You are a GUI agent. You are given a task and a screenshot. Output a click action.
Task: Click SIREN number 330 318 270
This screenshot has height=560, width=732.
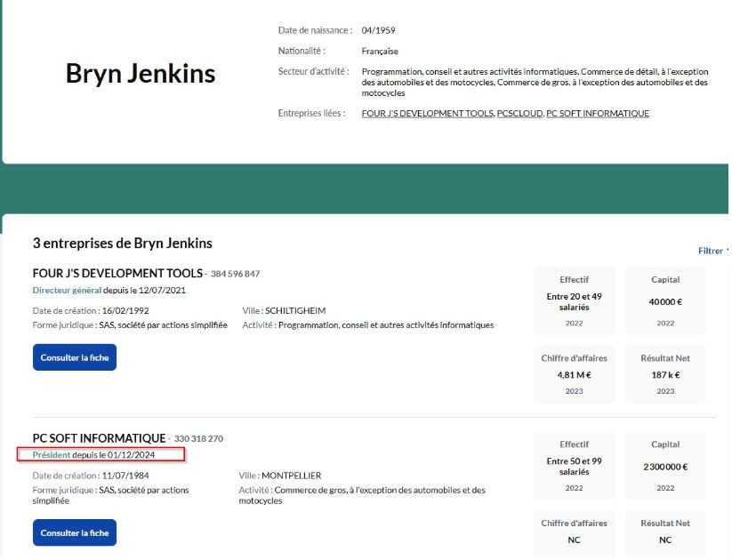[x=198, y=439]
